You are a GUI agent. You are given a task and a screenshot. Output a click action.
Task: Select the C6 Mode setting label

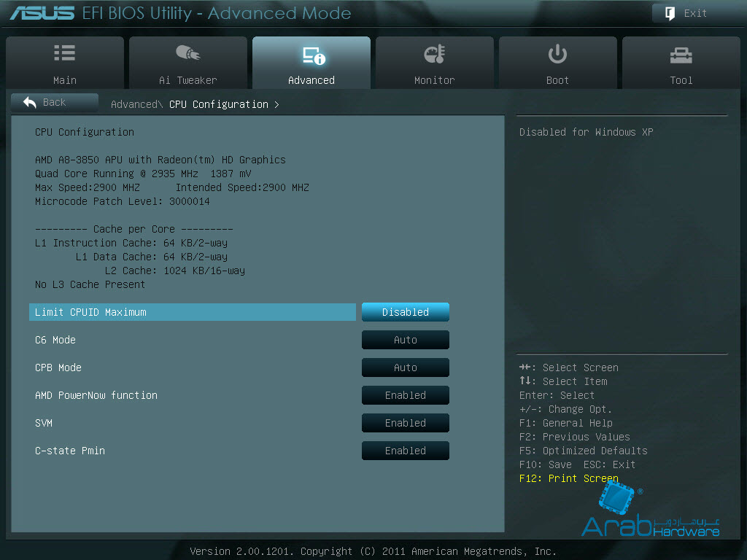[x=55, y=340]
